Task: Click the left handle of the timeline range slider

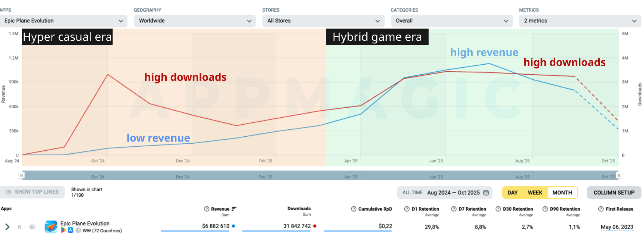Action: 22,175
